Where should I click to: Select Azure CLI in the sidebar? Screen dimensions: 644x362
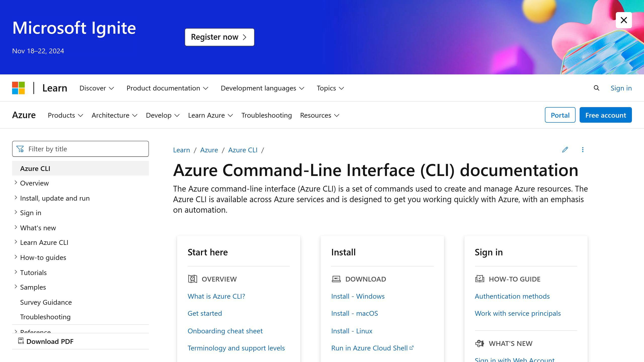[80, 168]
